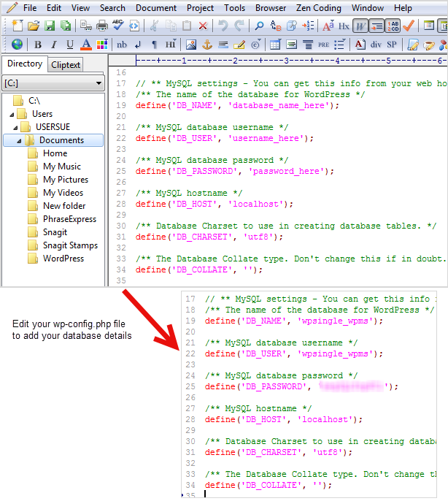Toggle line numbers display
Image resolution: width=448 pixels, height=501 pixels.
(393, 26)
